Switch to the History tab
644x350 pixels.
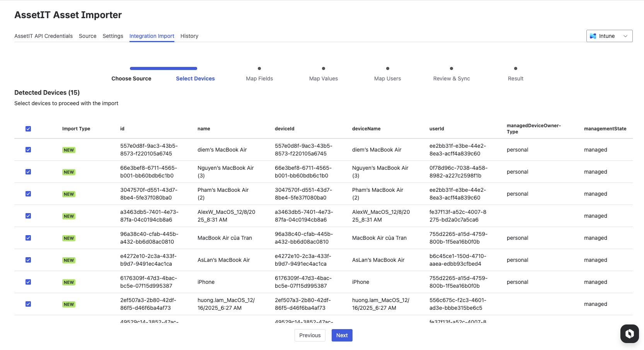click(x=189, y=36)
